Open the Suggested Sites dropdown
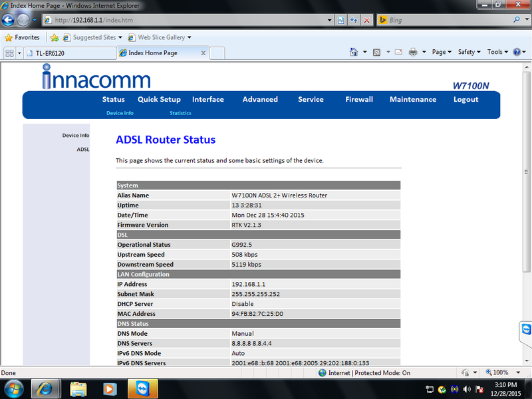The image size is (532, 399). (120, 37)
